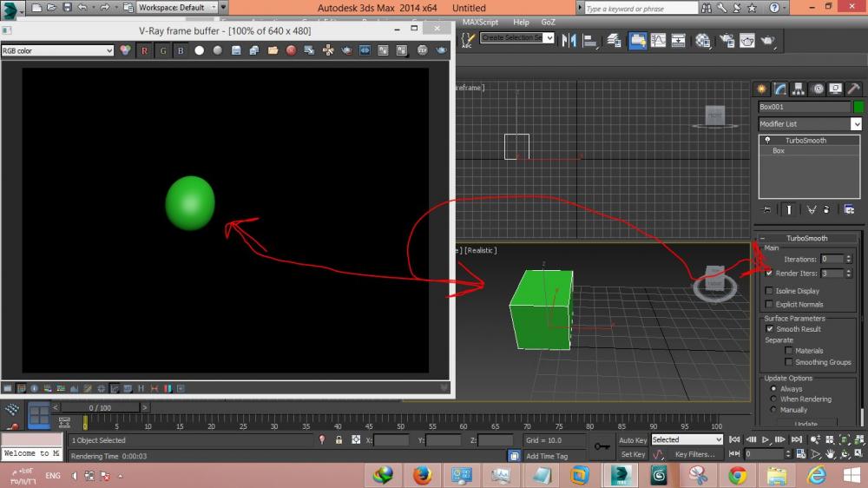Click the Mirror tool in main toolbar
This screenshot has height=488, width=868.
point(570,40)
